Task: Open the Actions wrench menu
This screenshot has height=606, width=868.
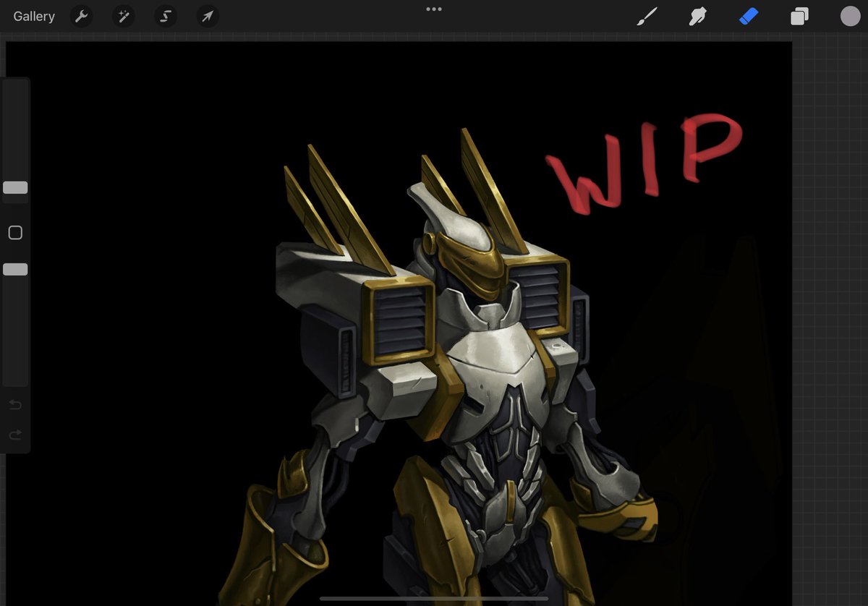Action: tap(82, 16)
